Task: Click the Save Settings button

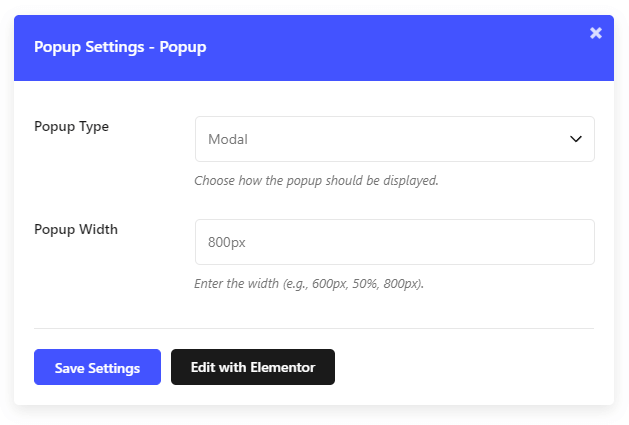Action: pos(97,367)
